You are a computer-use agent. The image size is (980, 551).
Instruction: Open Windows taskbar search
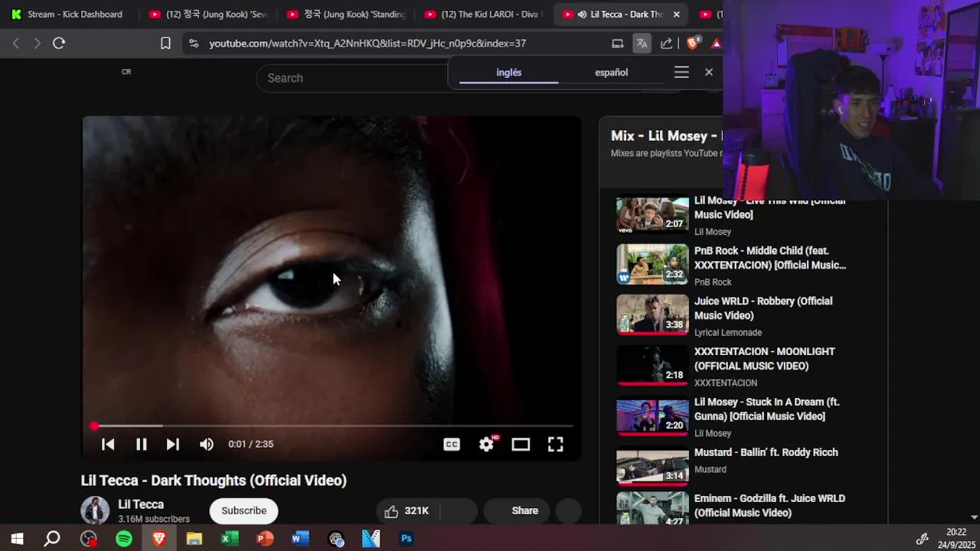pos(52,539)
